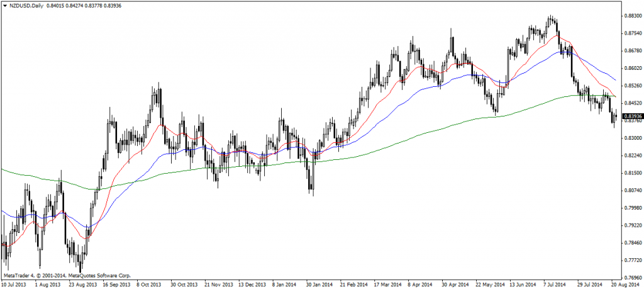Click the triangle arrow beside NZDUSD,Daily
The width and height of the screenshot is (644, 289).
5,5
